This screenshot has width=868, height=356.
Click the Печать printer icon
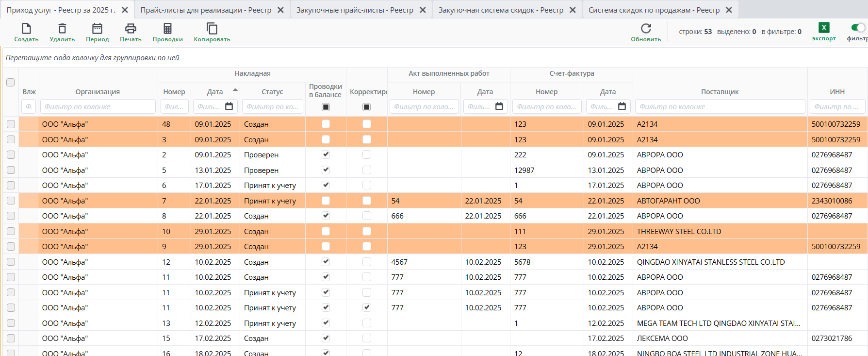pos(131,29)
